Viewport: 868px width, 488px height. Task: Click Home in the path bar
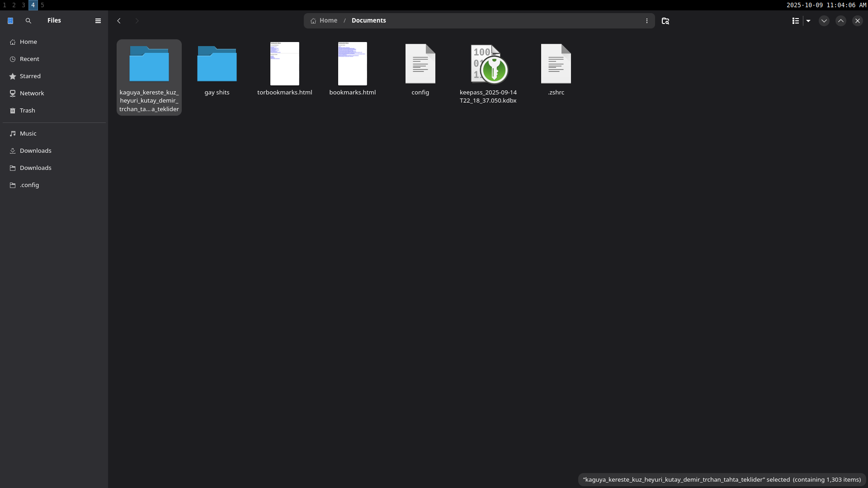328,20
